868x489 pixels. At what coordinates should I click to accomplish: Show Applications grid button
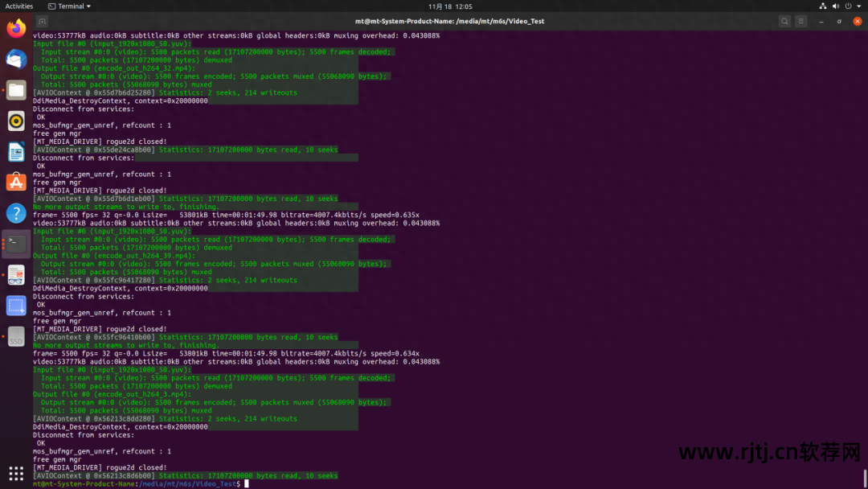coord(16,474)
